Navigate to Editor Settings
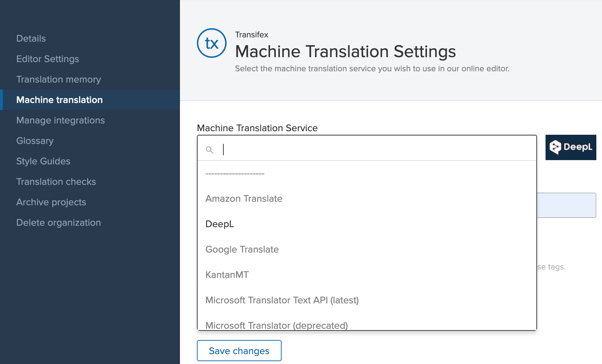The height and width of the screenshot is (364, 602). [47, 59]
